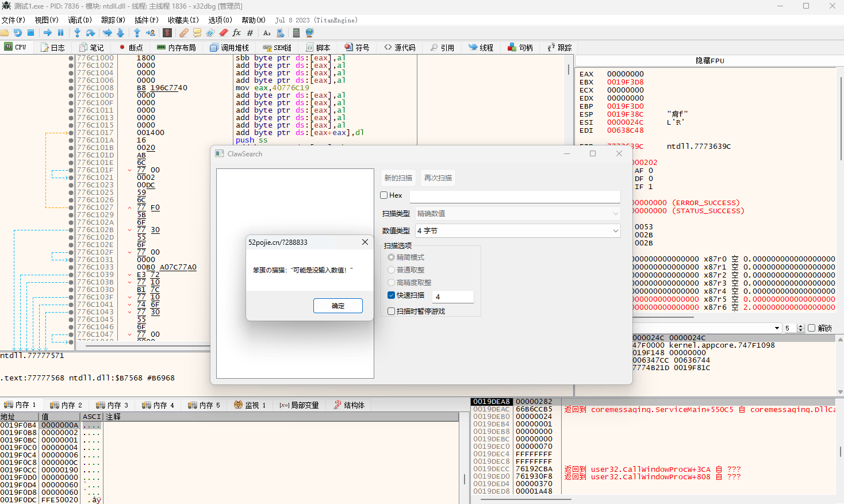Switch to the 断点 tab
Image resolution: width=844 pixels, height=504 pixels.
[131, 48]
